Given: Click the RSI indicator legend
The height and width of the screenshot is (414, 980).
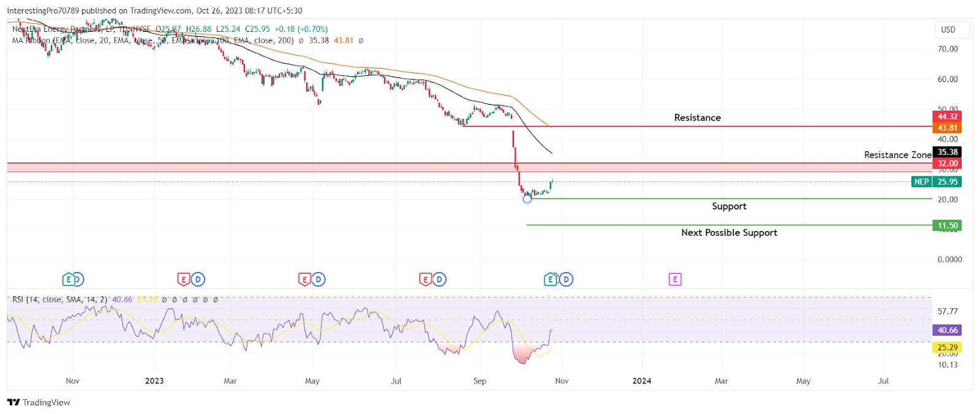Looking at the screenshot, I should tap(60, 299).
